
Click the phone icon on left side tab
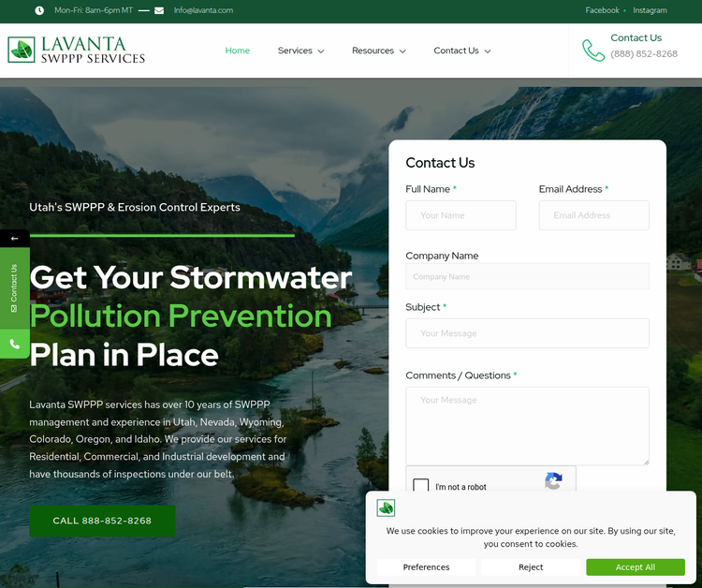pyautogui.click(x=15, y=344)
